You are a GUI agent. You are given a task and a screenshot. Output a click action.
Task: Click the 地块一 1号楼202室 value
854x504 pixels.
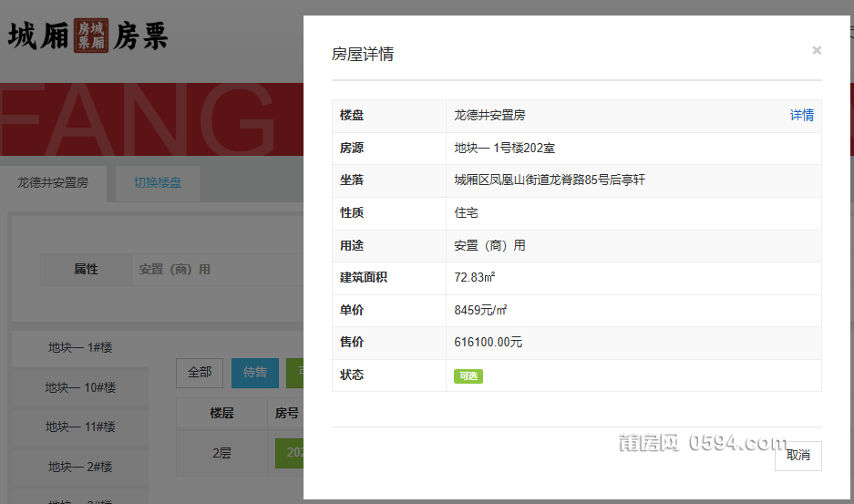click(504, 148)
